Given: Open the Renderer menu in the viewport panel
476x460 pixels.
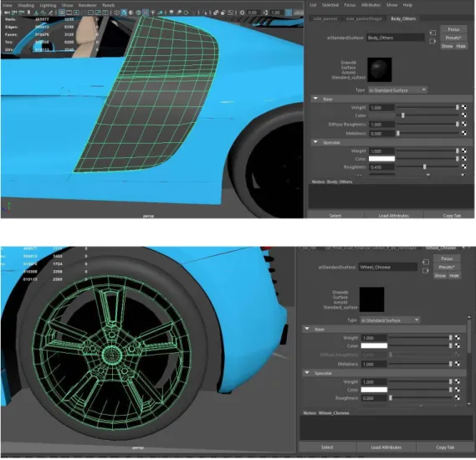Looking at the screenshot, I should click(88, 5).
